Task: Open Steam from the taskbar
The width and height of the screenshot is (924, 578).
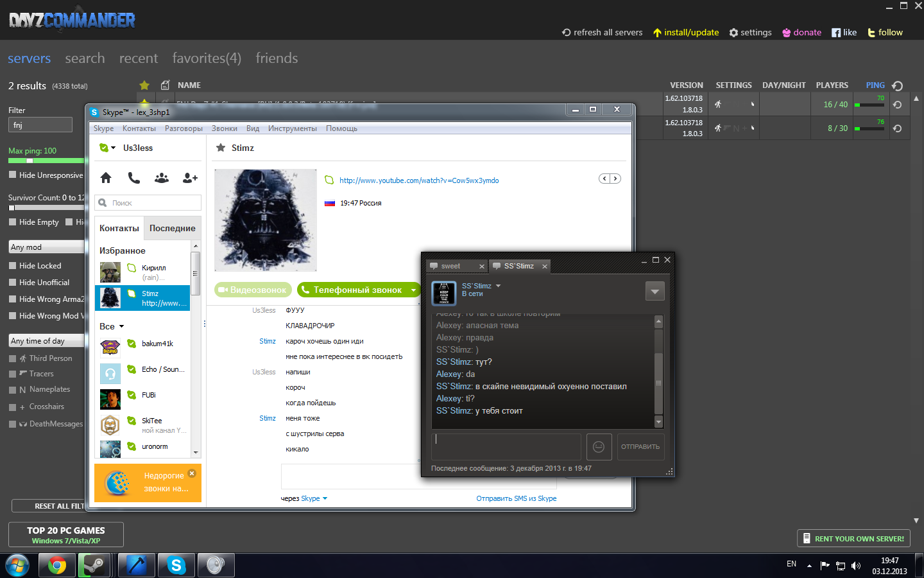Action: pos(95,565)
